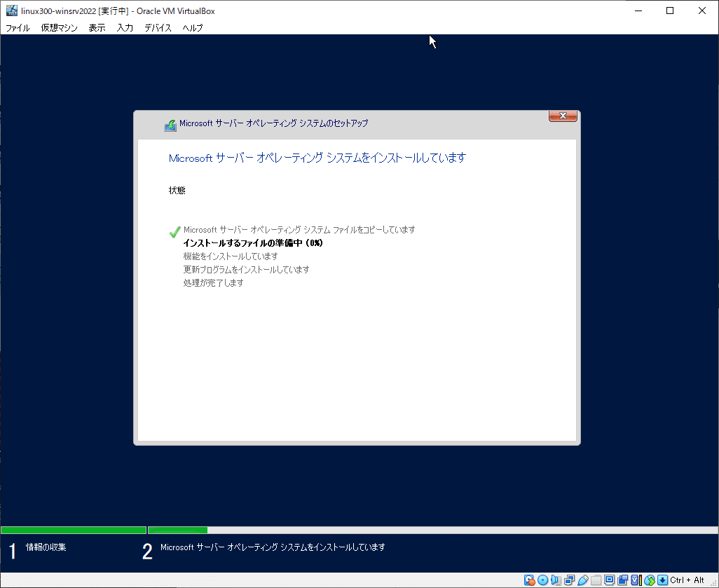Click the setup wizard icon in dialog title
Viewport: 719px width, 588px height.
pos(170,125)
